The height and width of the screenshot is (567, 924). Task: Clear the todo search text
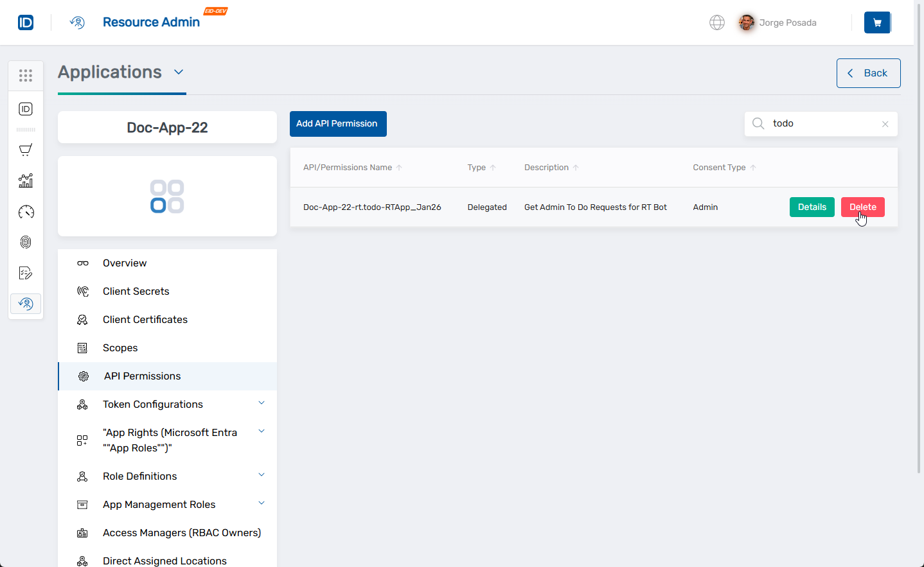coord(885,124)
